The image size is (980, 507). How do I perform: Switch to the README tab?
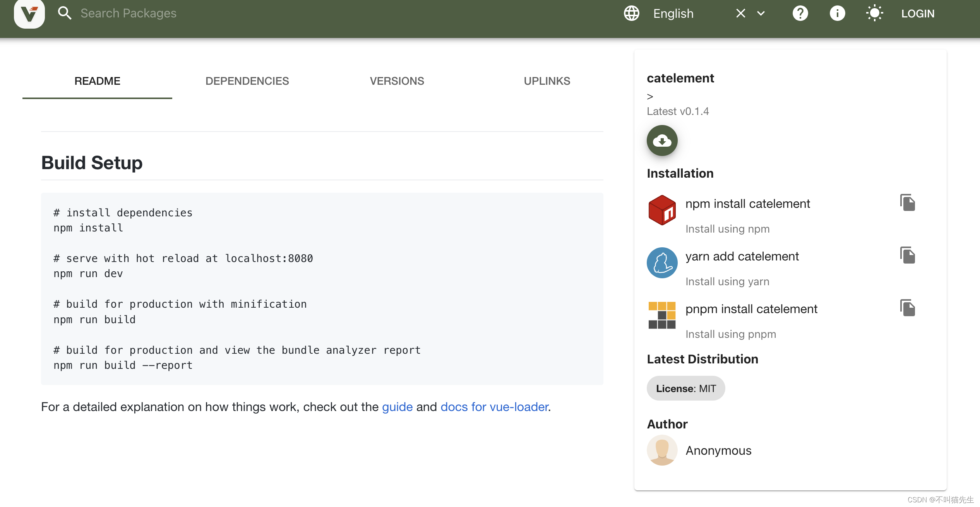(97, 81)
